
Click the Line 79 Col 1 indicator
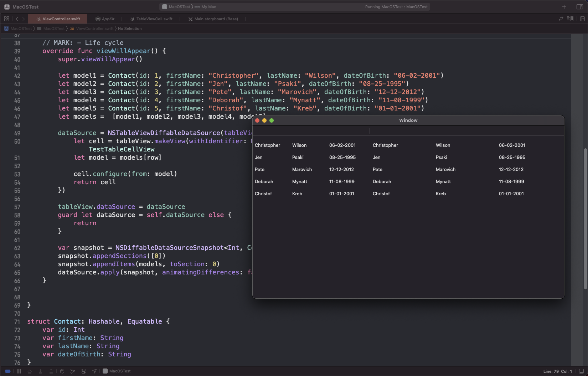(557, 371)
